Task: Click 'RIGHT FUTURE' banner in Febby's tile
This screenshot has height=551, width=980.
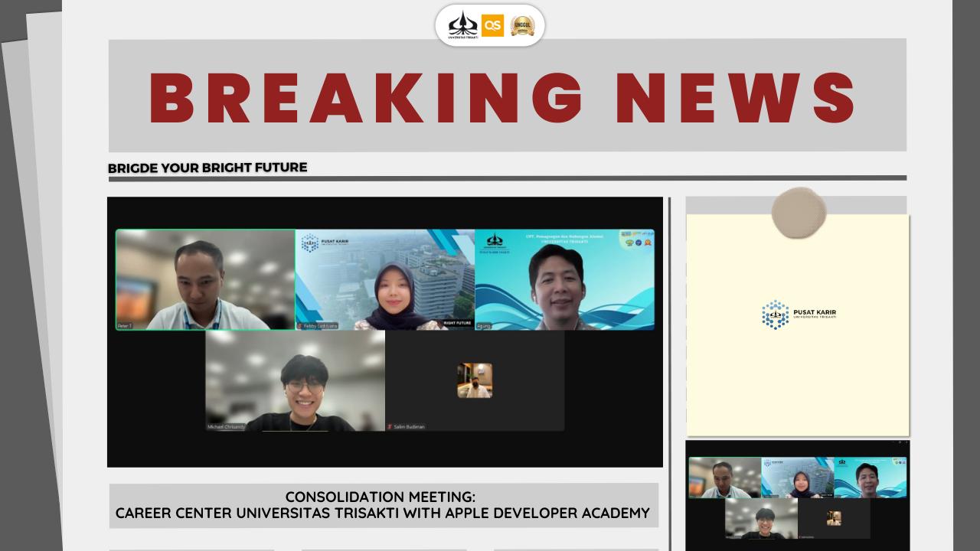Action: pos(457,323)
